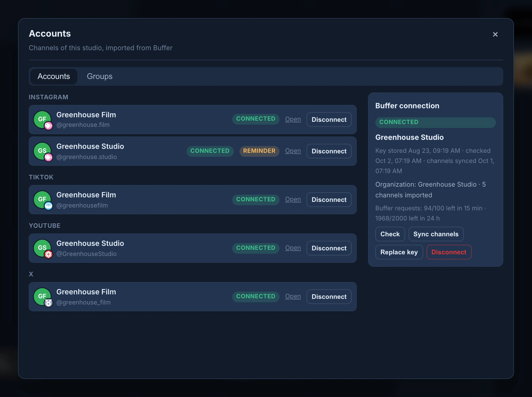Click the '@greenhouse_film' handle text
The height and width of the screenshot is (397, 532).
coord(83,303)
